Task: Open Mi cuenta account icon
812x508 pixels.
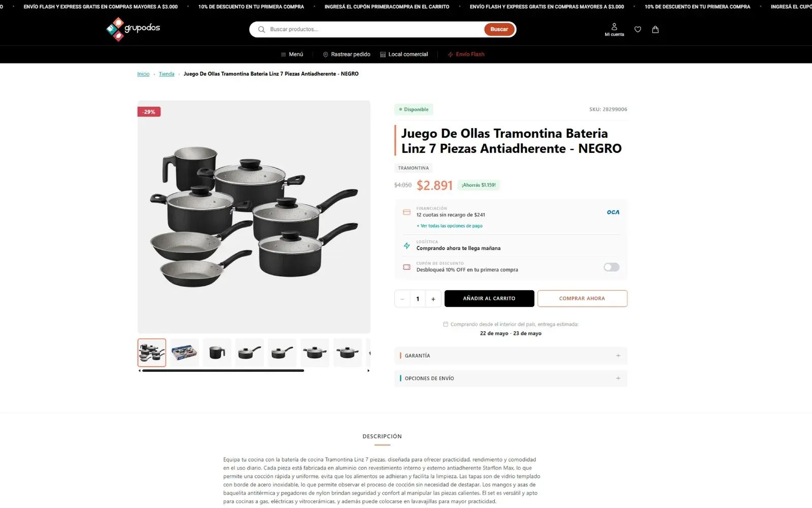Action: point(614,29)
